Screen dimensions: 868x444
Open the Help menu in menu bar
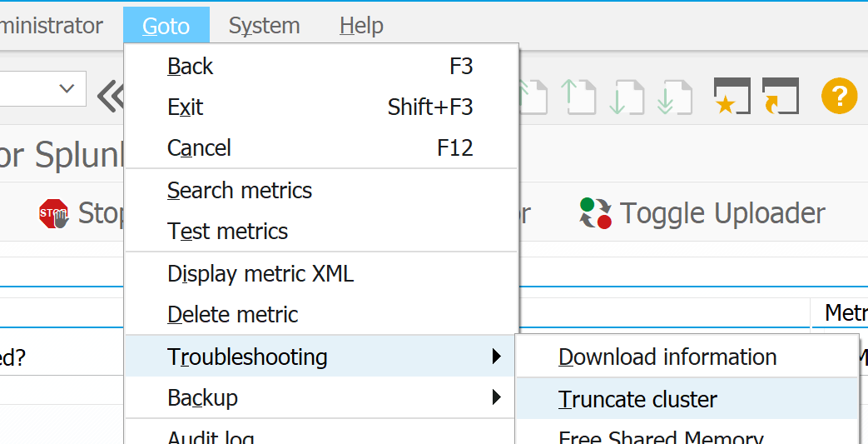point(361,26)
